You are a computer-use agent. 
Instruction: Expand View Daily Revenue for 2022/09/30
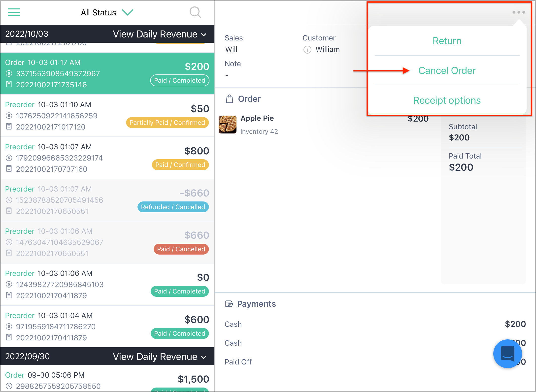point(160,357)
